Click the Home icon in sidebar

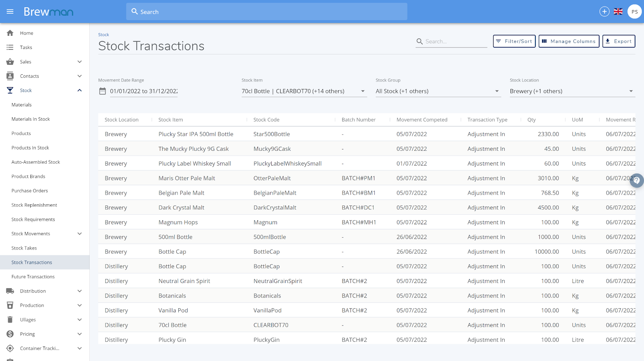[x=10, y=33]
